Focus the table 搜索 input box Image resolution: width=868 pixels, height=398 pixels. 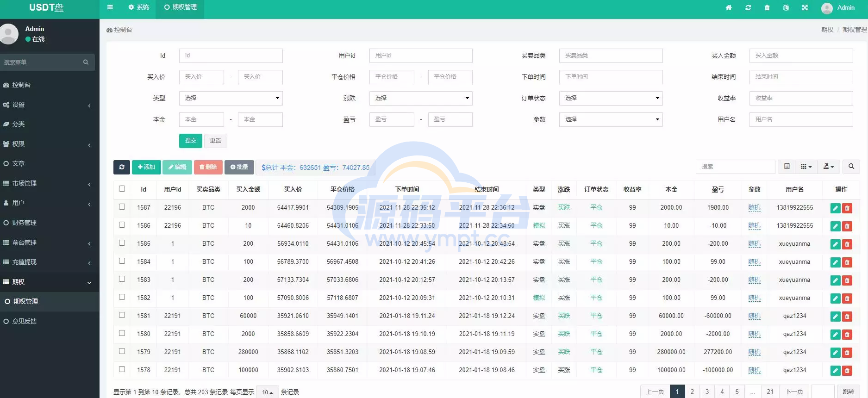(735, 167)
